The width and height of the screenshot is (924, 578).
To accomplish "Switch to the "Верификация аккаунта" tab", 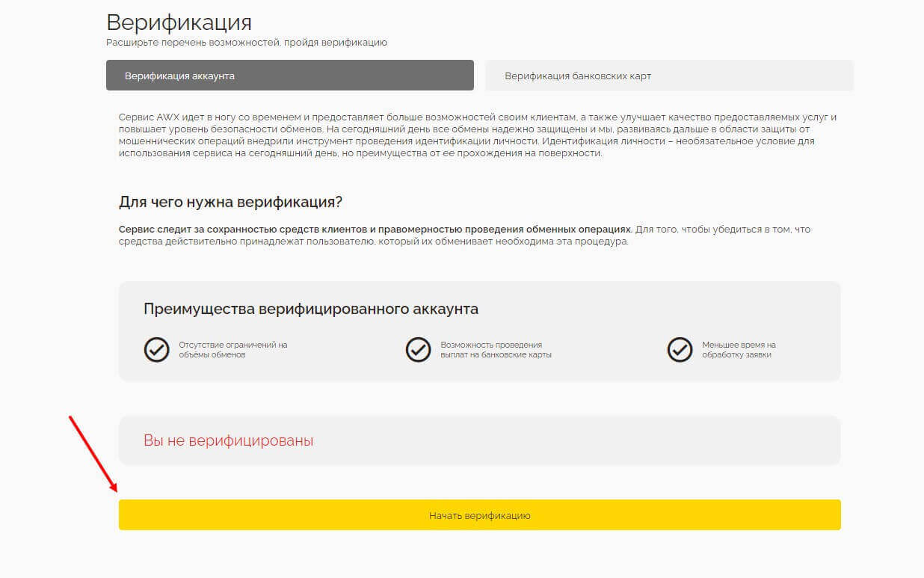I will [290, 76].
